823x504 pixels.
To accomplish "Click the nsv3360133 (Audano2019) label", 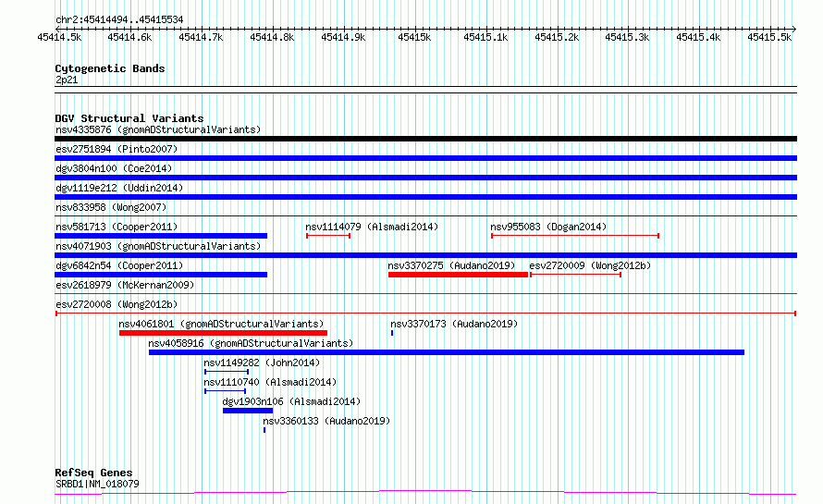I will click(326, 421).
